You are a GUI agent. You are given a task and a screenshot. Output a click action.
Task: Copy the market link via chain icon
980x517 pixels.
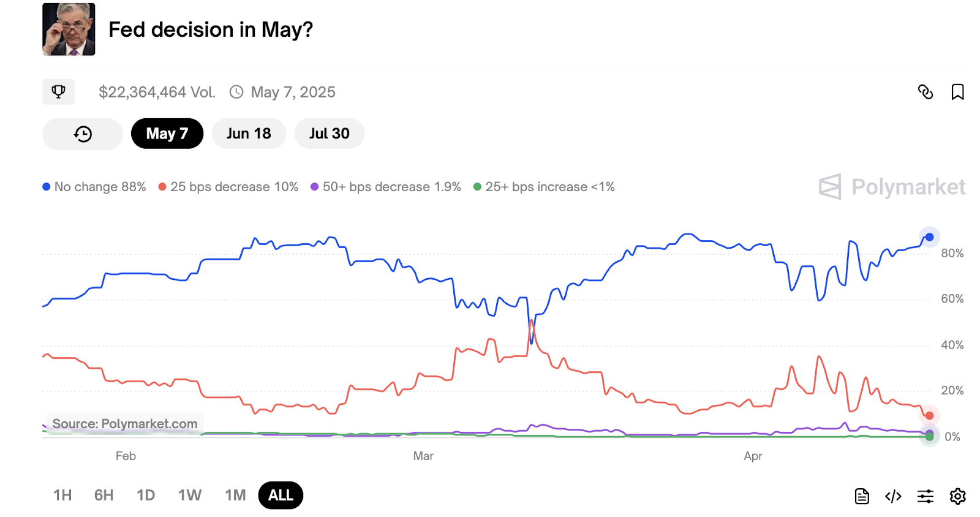[925, 92]
